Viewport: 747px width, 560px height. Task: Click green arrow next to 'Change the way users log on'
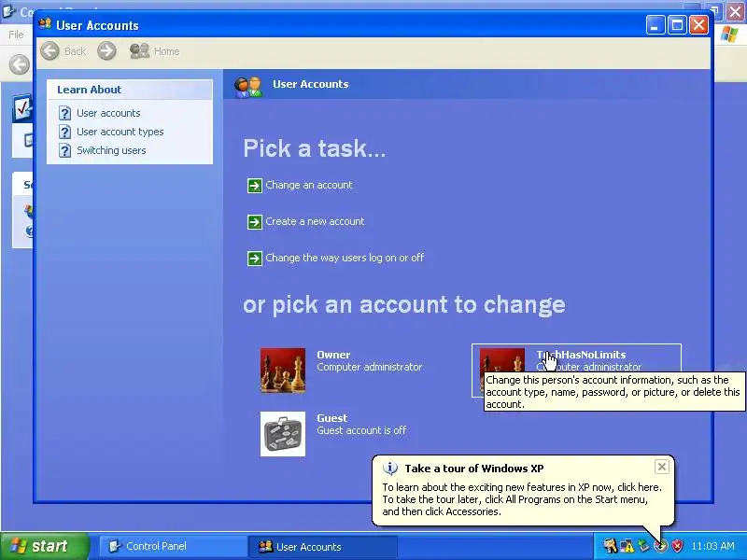tap(254, 259)
